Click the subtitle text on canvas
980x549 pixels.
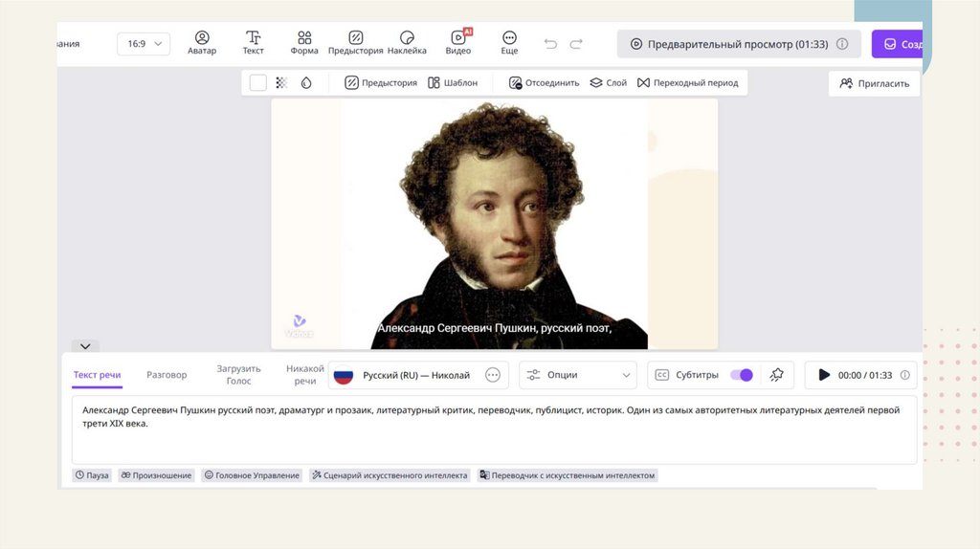(495, 328)
